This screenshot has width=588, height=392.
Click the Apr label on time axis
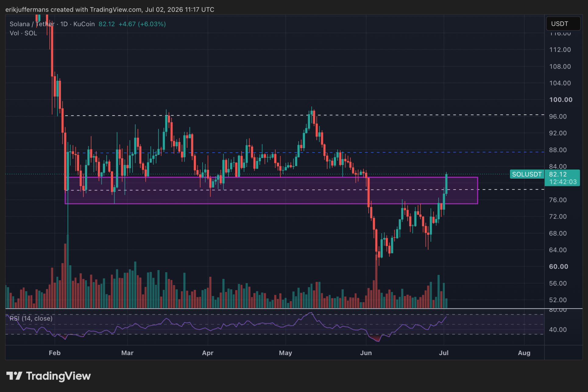pyautogui.click(x=208, y=353)
